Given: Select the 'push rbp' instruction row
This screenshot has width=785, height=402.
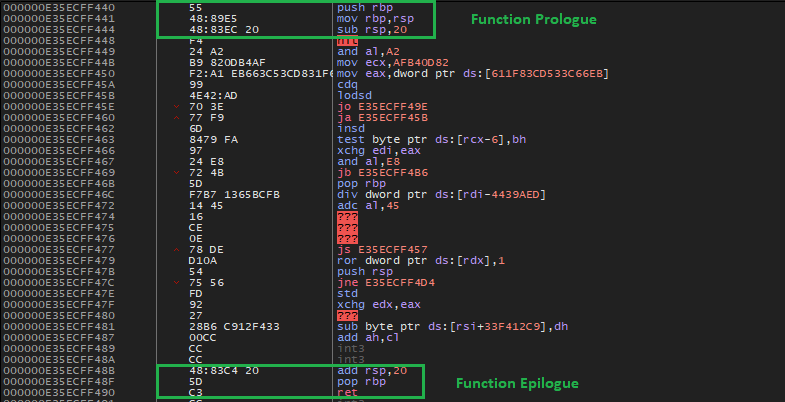Looking at the screenshot, I should (365, 8).
